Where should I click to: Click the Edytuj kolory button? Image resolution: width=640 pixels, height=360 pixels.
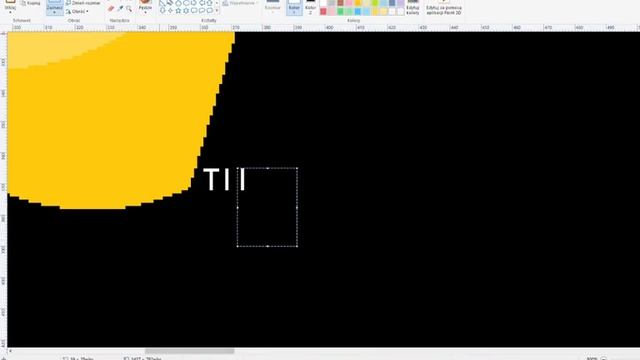point(413,7)
